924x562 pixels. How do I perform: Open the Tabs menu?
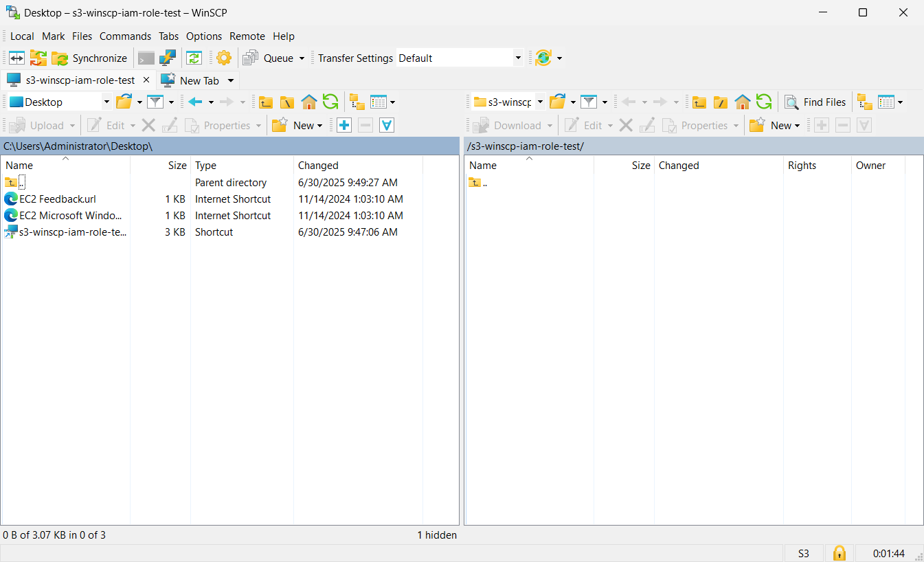click(x=168, y=36)
